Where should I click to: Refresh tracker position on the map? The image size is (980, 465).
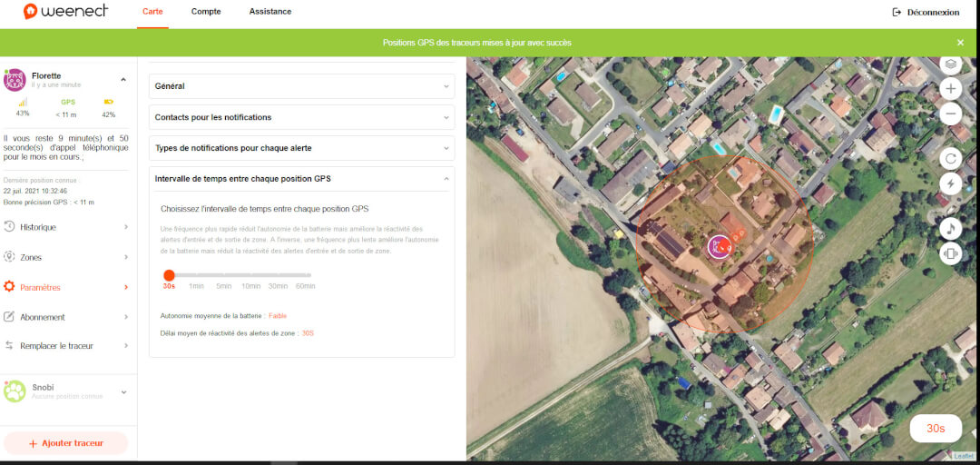tap(950, 158)
